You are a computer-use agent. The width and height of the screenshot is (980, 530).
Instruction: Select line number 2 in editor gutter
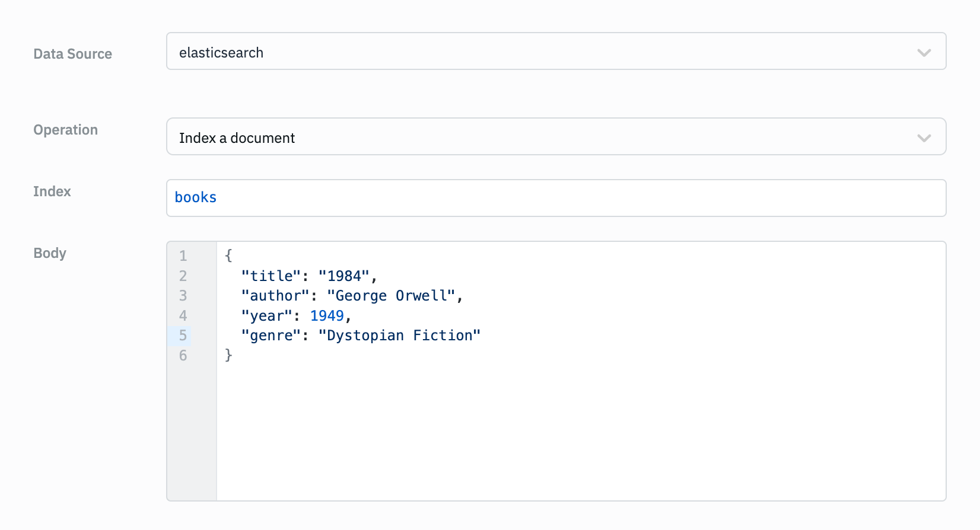point(183,276)
